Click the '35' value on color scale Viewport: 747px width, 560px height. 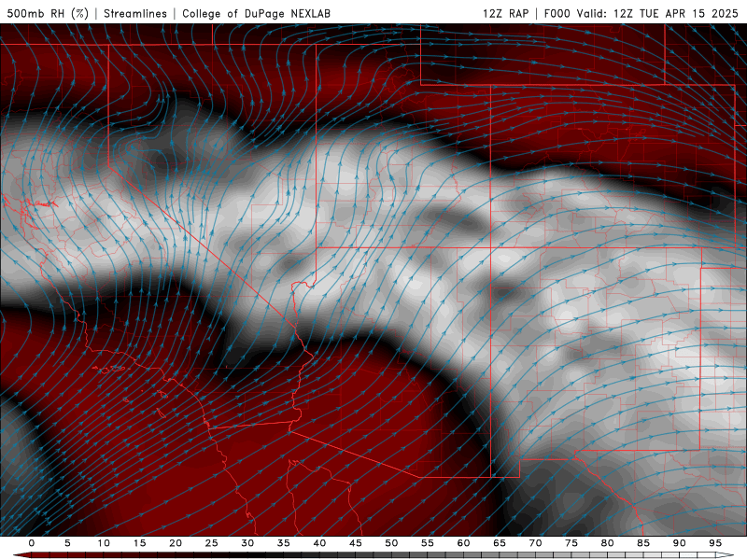pyautogui.click(x=284, y=543)
